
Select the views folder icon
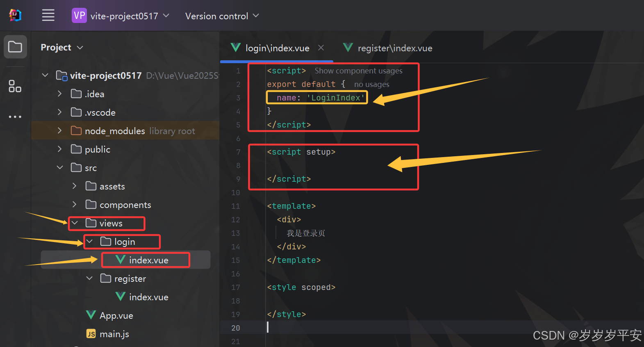point(91,223)
